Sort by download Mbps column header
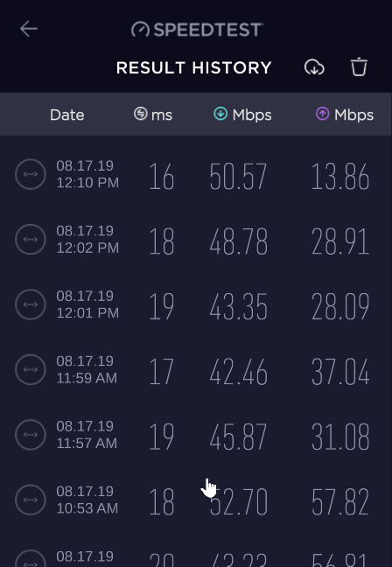The image size is (392, 567). pos(242,115)
